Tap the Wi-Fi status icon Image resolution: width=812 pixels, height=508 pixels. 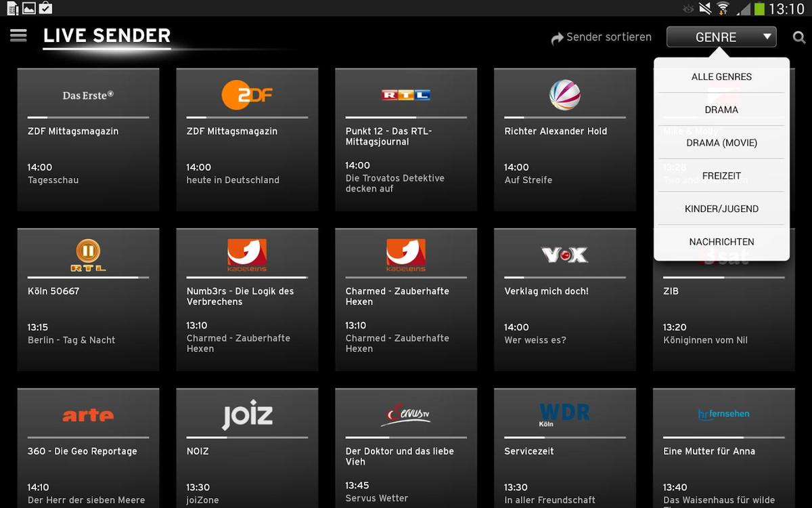click(723, 8)
